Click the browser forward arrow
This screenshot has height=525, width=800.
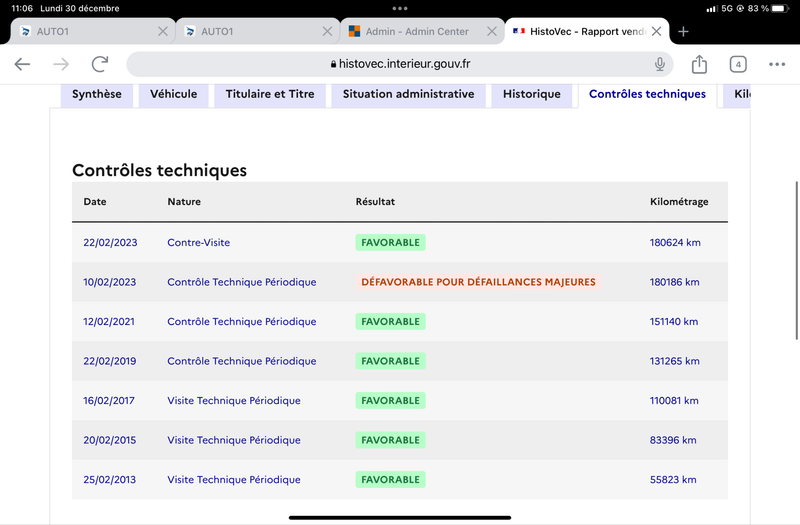click(x=61, y=64)
